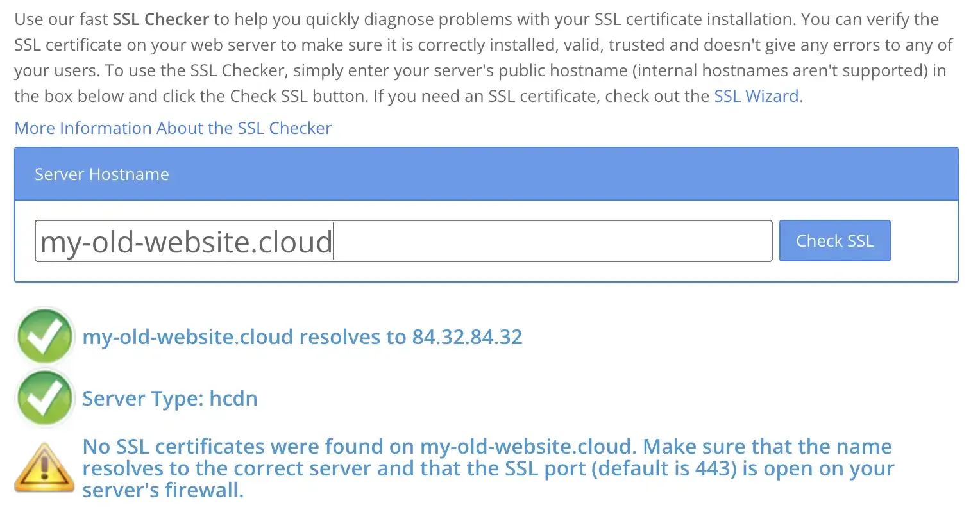The height and width of the screenshot is (528, 980).
Task: Open the SSL Wizard link
Action: (x=756, y=95)
